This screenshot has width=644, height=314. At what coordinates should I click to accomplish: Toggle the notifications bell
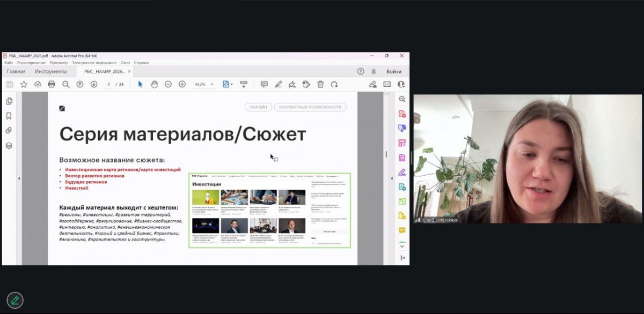(x=374, y=71)
